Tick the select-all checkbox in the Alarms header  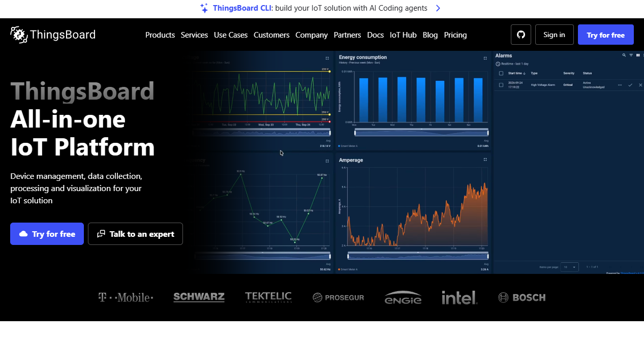pos(501,73)
